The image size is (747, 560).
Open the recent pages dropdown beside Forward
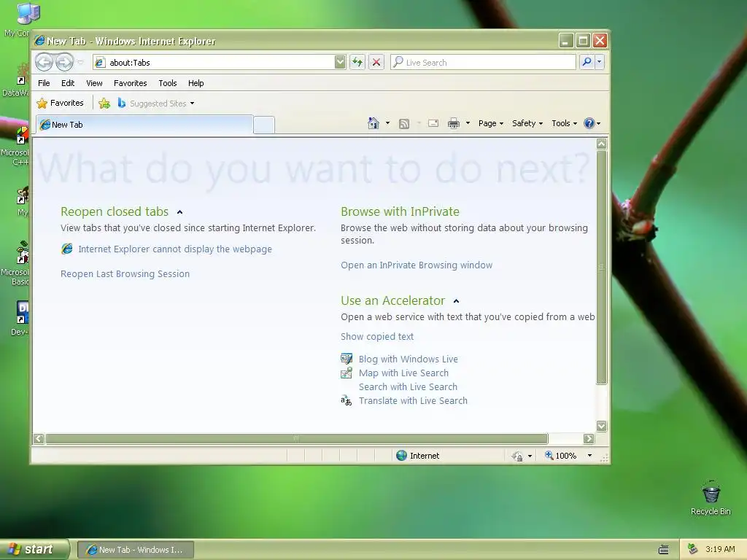[80, 63]
